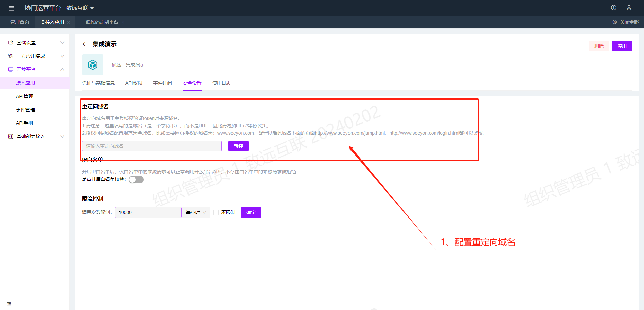
Task: Click the 集成演示 app cube icon
Action: (93, 65)
